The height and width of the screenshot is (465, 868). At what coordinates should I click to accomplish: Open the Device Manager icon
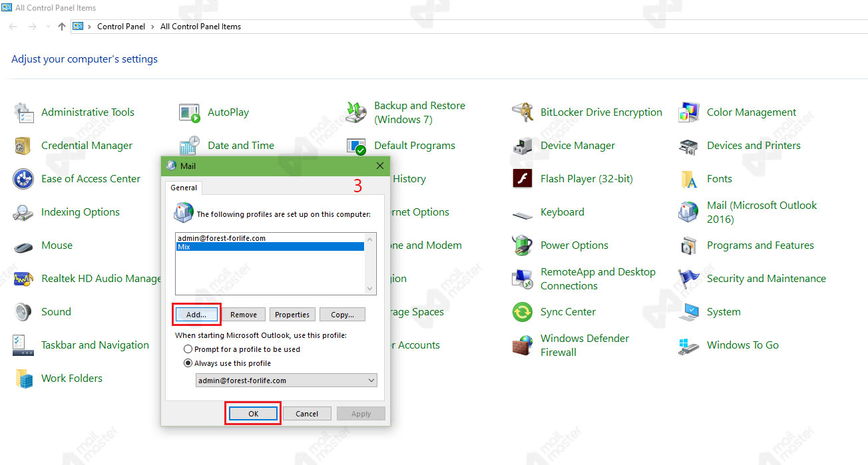pos(523,146)
